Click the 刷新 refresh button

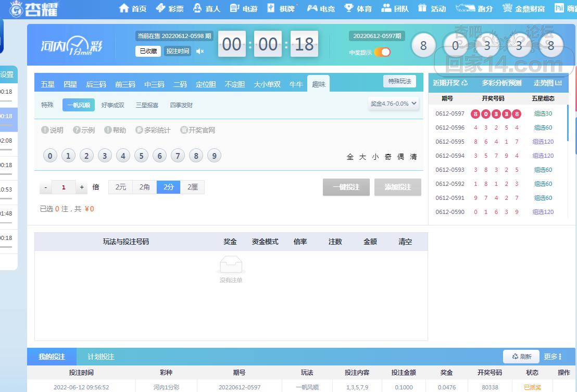(521, 357)
